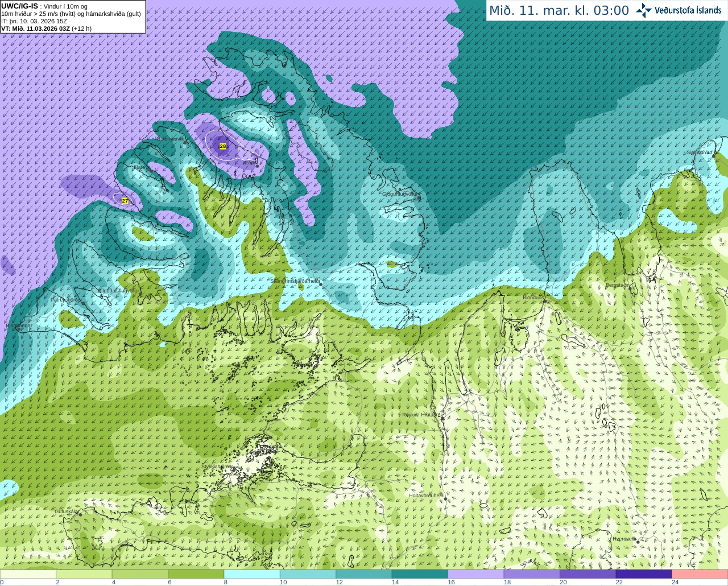Click the legend tick value 12
Screen dimensions: 728x586
(339, 583)
